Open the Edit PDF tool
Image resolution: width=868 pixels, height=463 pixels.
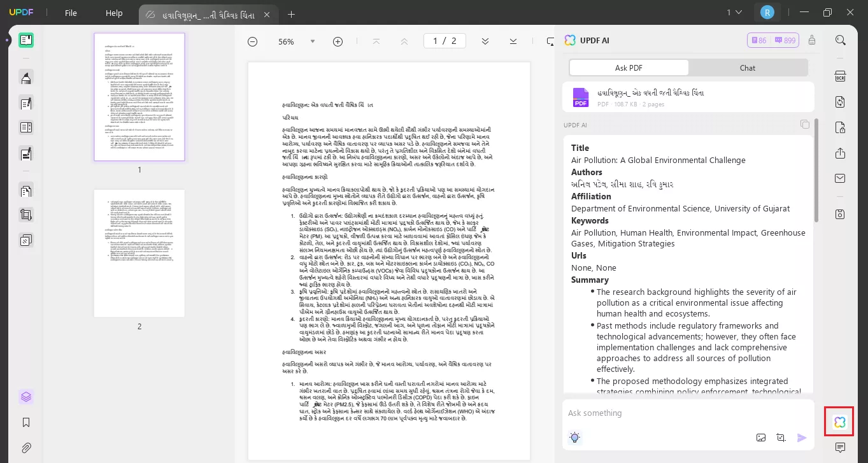click(26, 103)
